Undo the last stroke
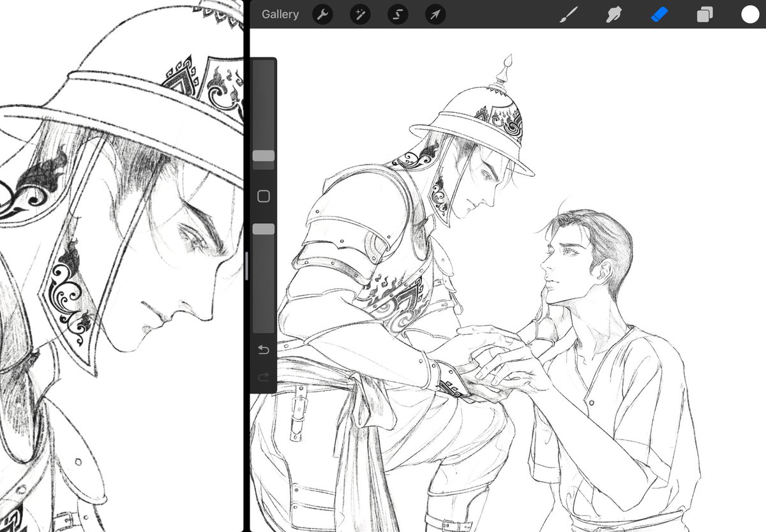766x532 pixels. [x=264, y=350]
